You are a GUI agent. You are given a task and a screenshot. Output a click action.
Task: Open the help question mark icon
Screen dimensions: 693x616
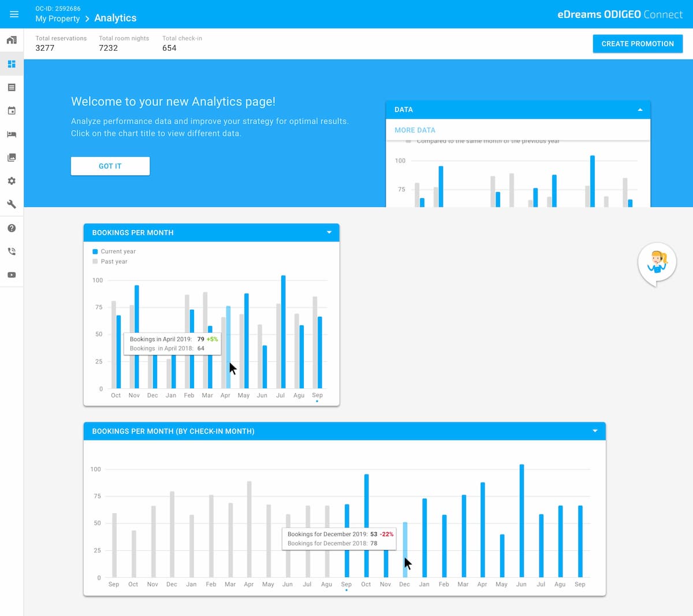point(12,228)
